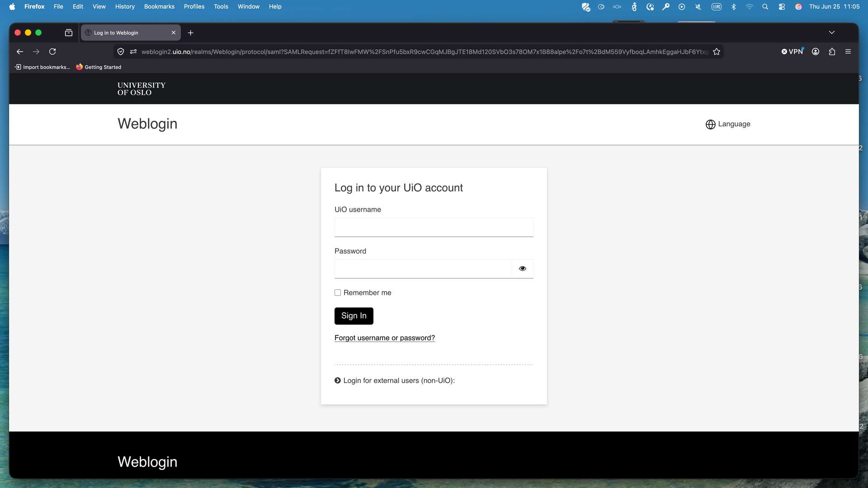This screenshot has width=868, height=488.
Task: Click the date and time in menu bar
Action: pos(835,7)
